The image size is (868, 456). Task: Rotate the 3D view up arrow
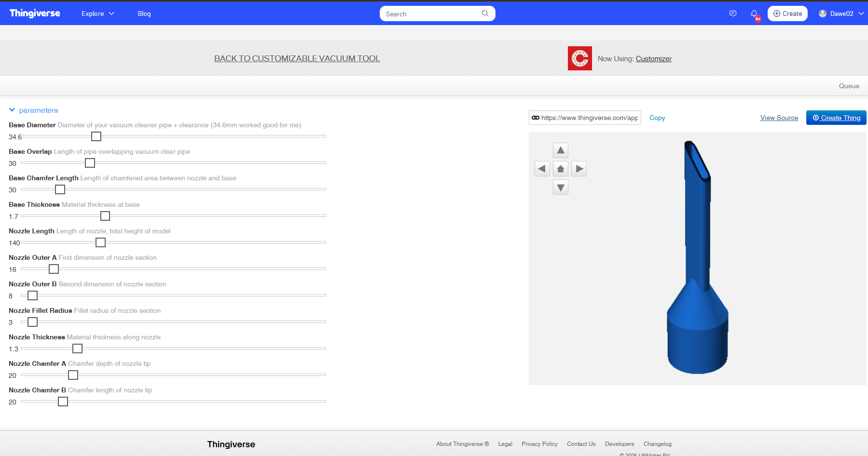pyautogui.click(x=560, y=150)
